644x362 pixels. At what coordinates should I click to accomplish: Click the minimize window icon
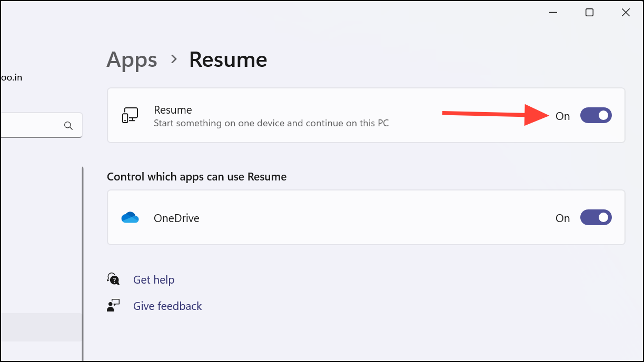click(553, 12)
